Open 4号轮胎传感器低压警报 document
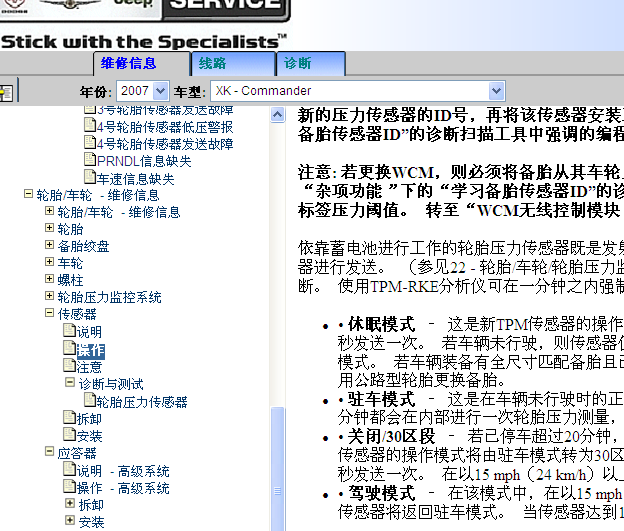 point(165,127)
